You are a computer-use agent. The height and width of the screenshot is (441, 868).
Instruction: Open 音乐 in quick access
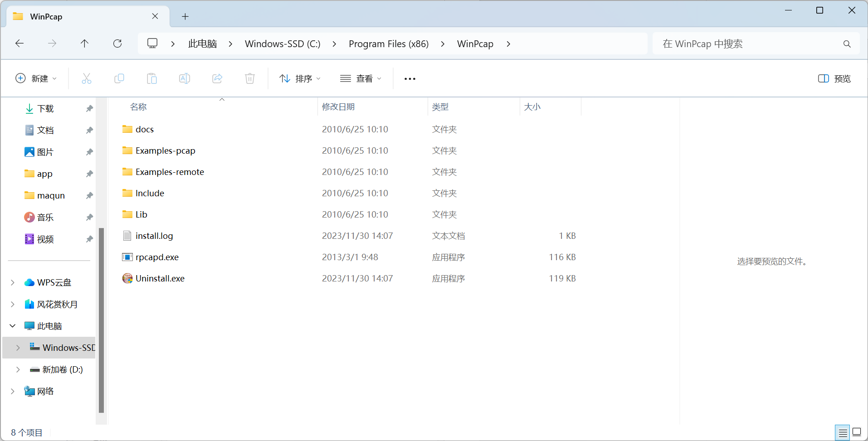point(45,217)
